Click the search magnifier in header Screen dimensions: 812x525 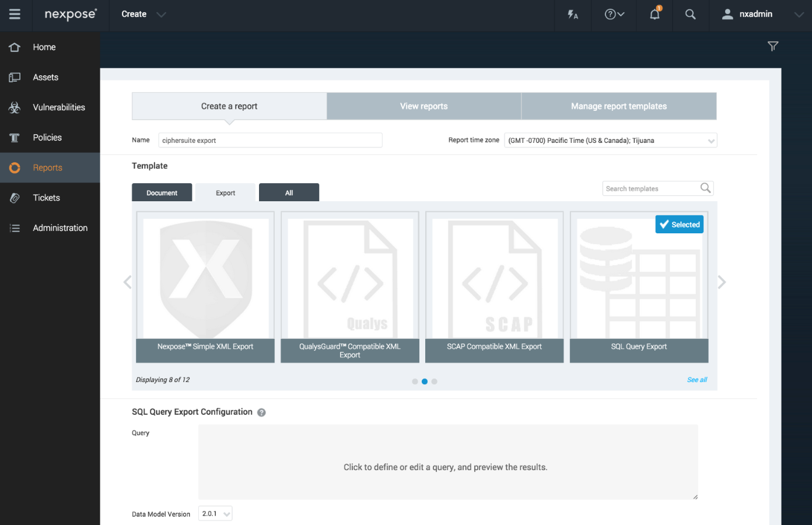point(690,14)
